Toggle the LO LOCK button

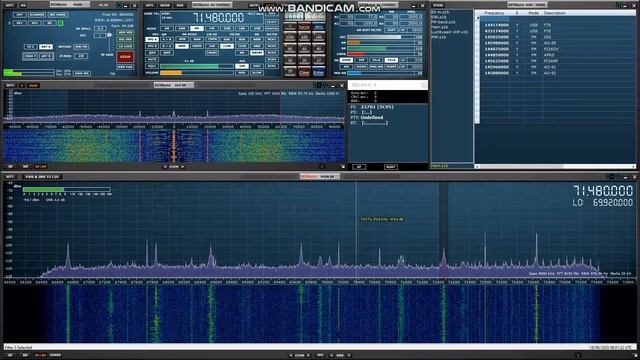point(125,47)
